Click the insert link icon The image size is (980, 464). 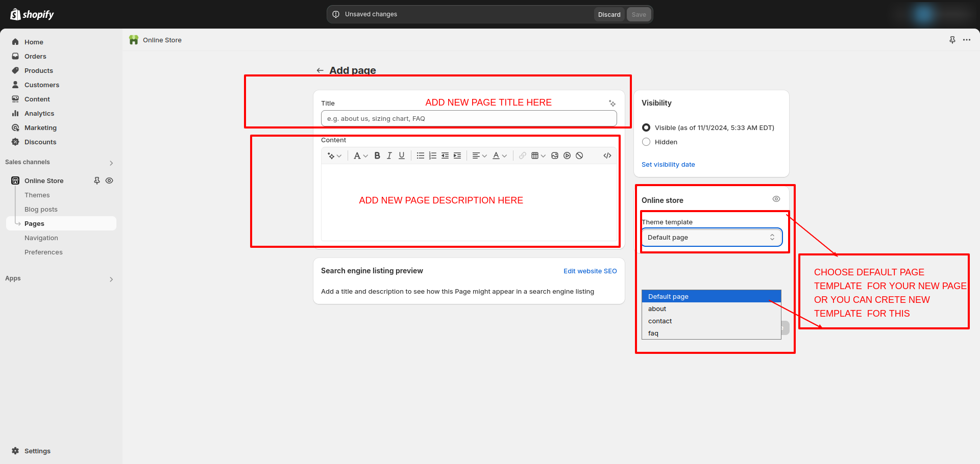[x=523, y=156]
